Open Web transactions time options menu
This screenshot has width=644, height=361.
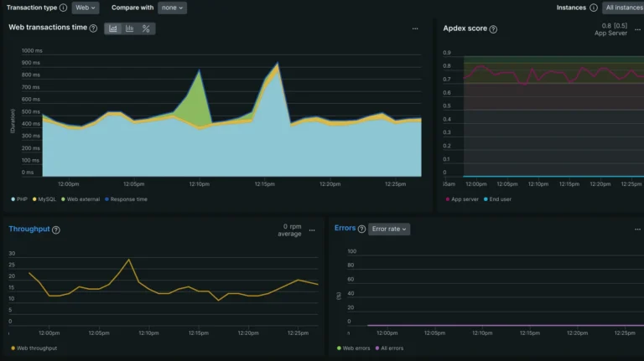coord(415,28)
